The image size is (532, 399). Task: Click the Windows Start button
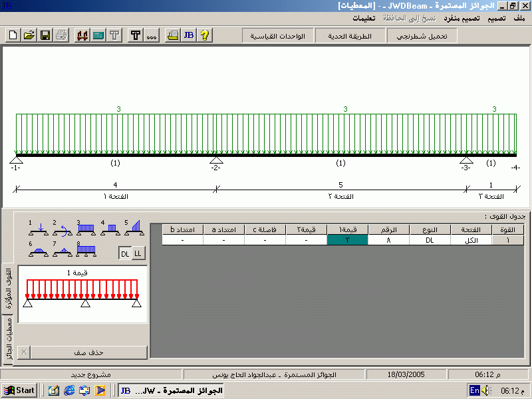(19, 390)
